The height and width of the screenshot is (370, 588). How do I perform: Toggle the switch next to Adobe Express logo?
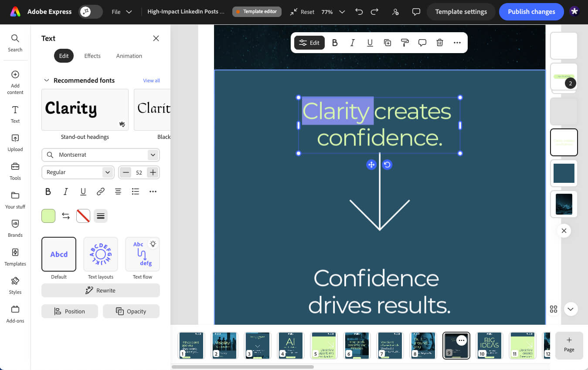[x=90, y=12]
